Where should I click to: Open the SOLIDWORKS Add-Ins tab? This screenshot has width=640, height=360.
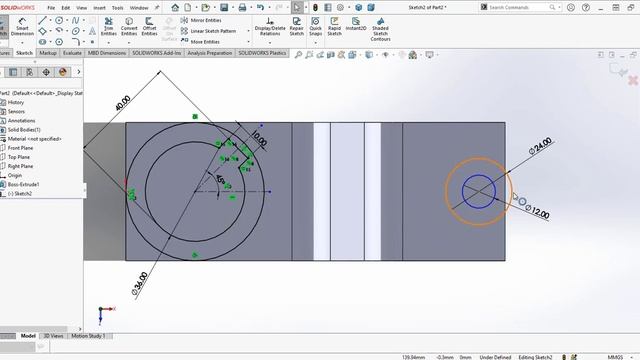pyautogui.click(x=157, y=53)
